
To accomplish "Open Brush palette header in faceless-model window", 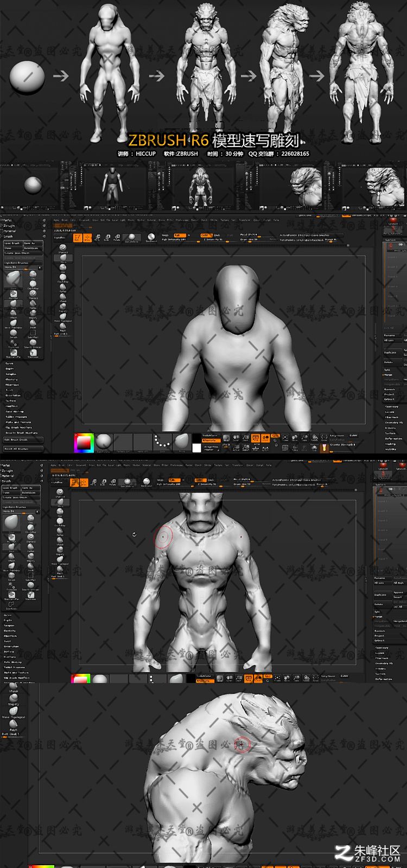I will (8, 237).
